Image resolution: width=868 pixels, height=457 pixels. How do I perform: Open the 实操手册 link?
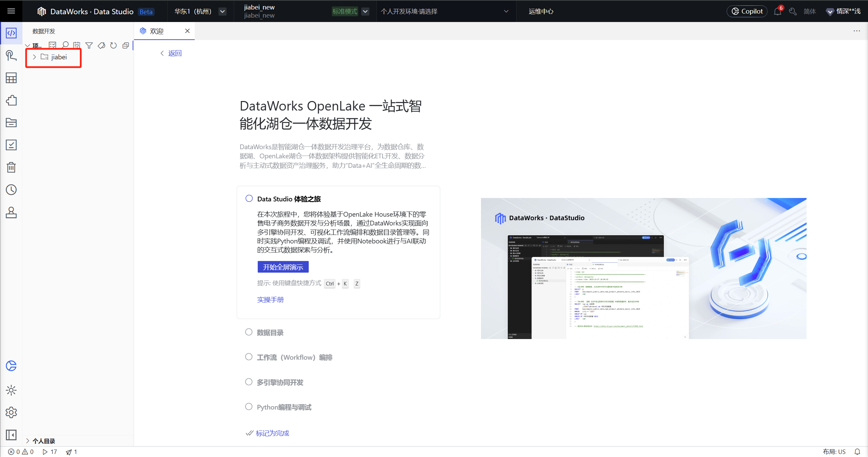pos(270,300)
